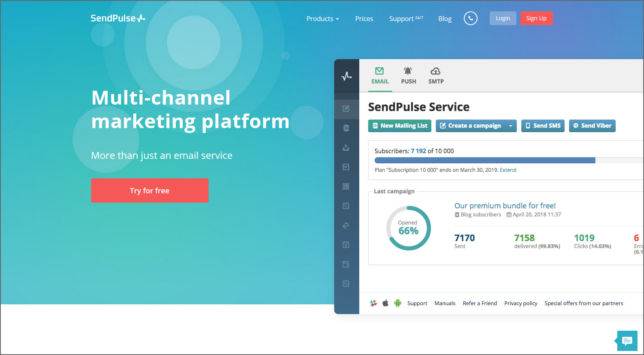Image resolution: width=644 pixels, height=355 pixels.
Task: Open the live chat widget icon
Action: (627, 341)
